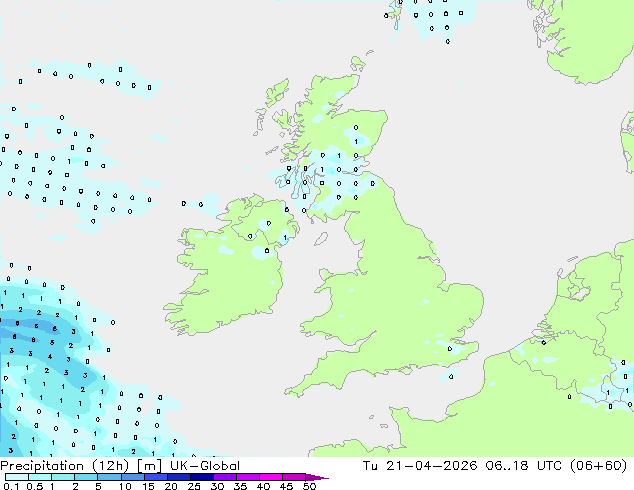Click the 0.1–0.5 palest cyan legend swatch
The height and width of the screenshot is (490, 634).
(x=17, y=477)
